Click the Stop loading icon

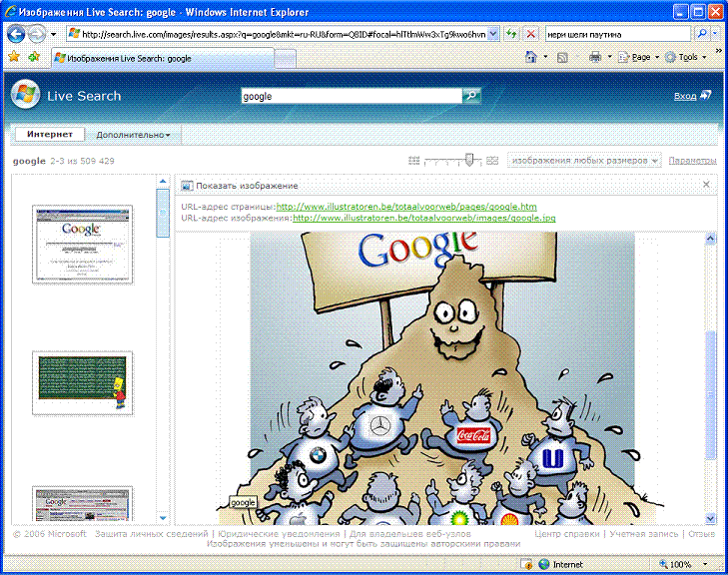tap(530, 34)
